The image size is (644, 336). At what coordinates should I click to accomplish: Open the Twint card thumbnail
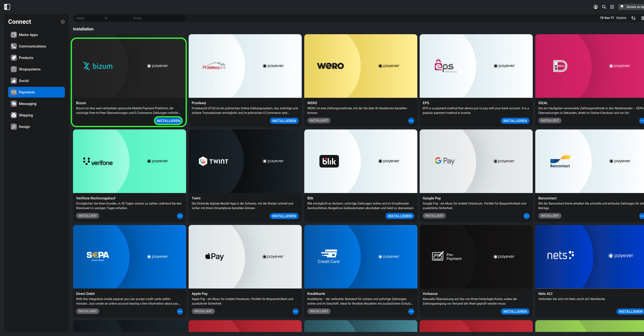(245, 161)
